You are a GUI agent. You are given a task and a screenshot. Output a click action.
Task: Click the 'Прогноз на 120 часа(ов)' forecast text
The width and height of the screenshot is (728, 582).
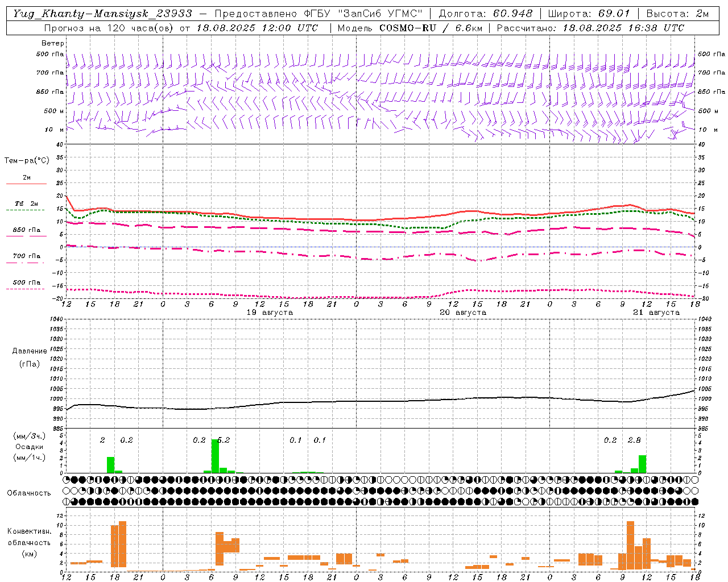tap(110, 28)
